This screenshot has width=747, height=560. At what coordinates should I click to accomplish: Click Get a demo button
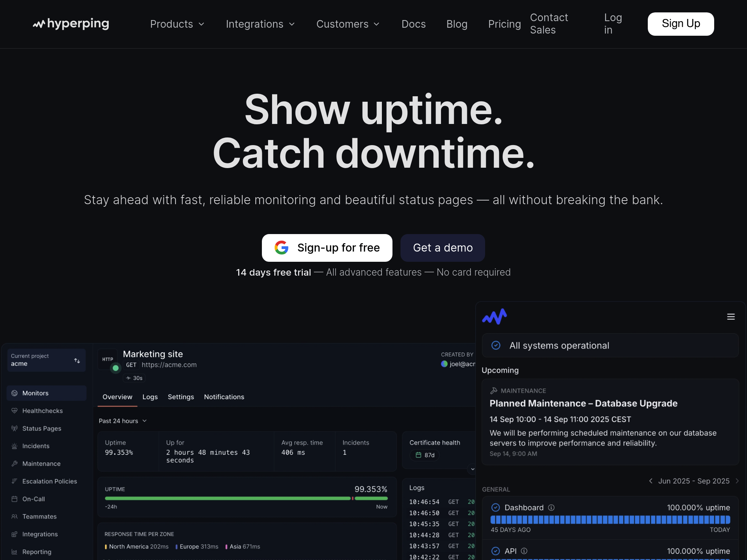click(x=442, y=248)
